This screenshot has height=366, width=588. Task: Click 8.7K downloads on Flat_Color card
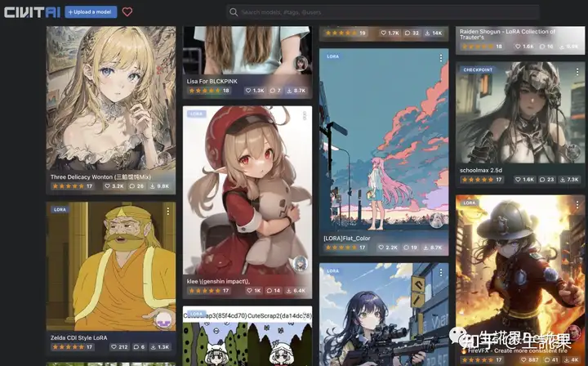click(433, 248)
